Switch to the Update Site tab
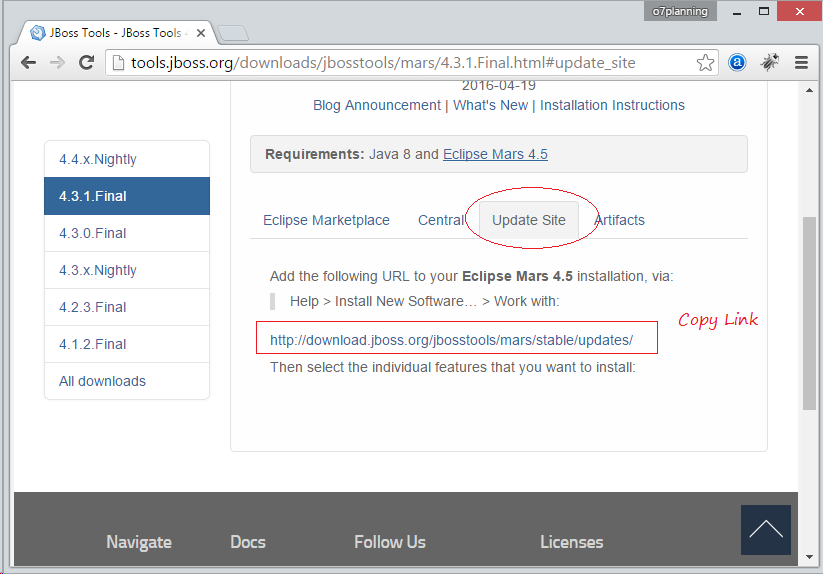The width and height of the screenshot is (823, 574). [529, 220]
